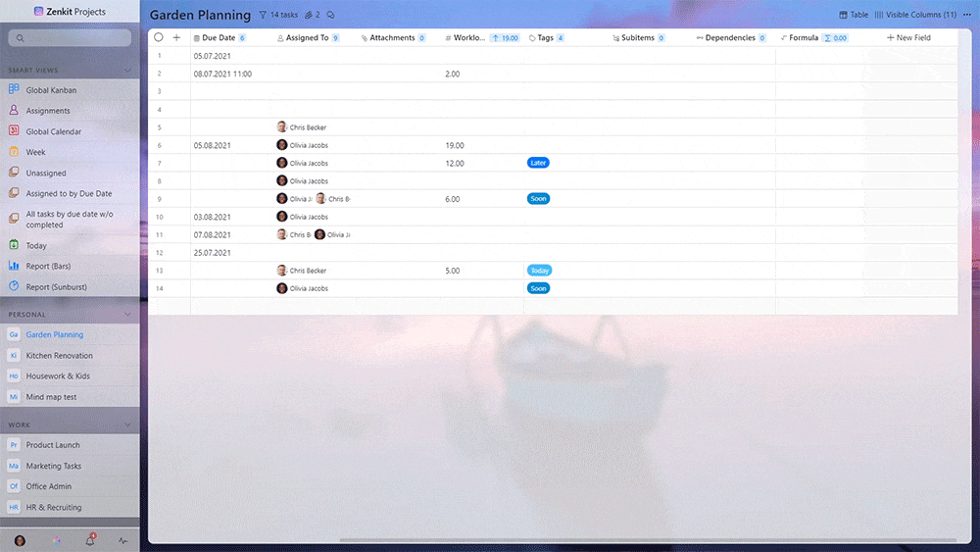
Task: Open the notifications bell icon
Action: (x=89, y=540)
